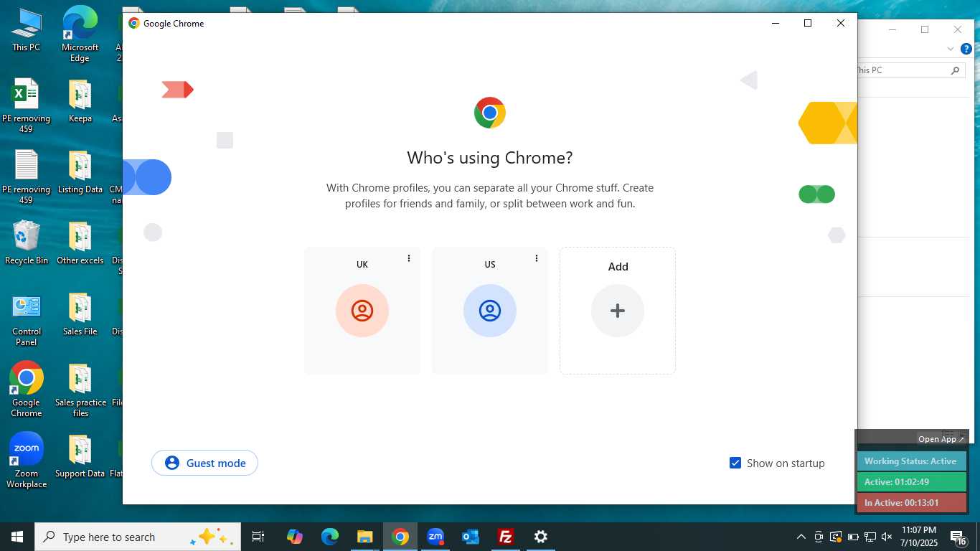Viewport: 980px width, 551px height.
Task: Open the UK profile's three-dot options menu
Action: [409, 258]
